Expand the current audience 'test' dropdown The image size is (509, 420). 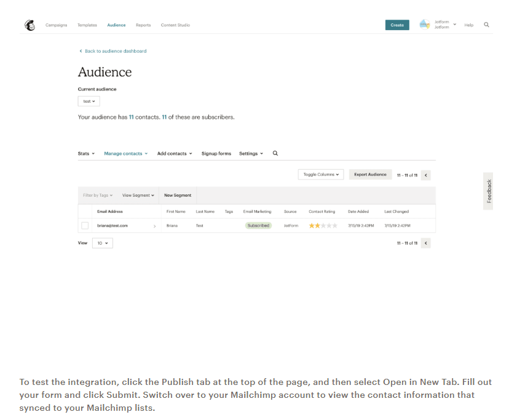pos(89,101)
